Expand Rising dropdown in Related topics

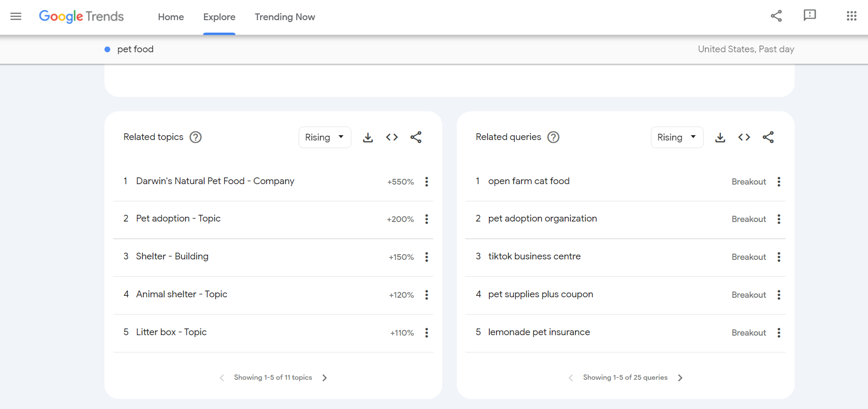coord(325,138)
